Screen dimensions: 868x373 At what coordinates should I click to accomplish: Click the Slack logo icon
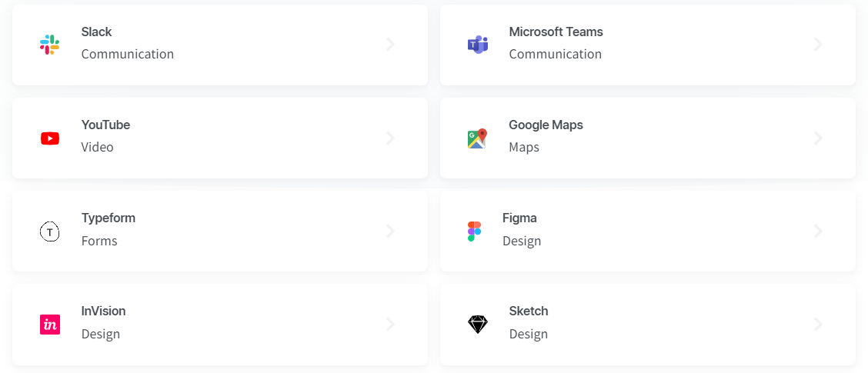(x=50, y=45)
